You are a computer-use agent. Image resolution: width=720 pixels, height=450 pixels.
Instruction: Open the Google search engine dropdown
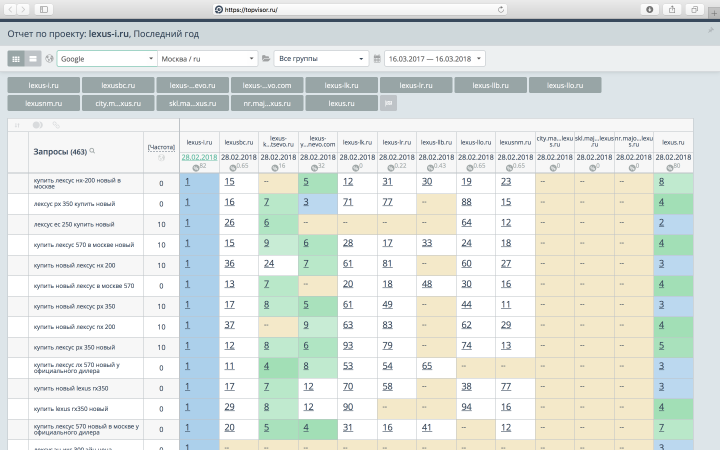[x=107, y=59]
